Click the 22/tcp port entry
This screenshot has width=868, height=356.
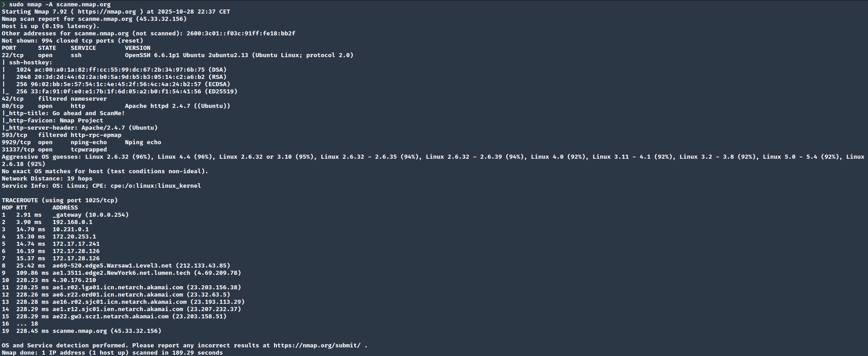(x=13, y=55)
